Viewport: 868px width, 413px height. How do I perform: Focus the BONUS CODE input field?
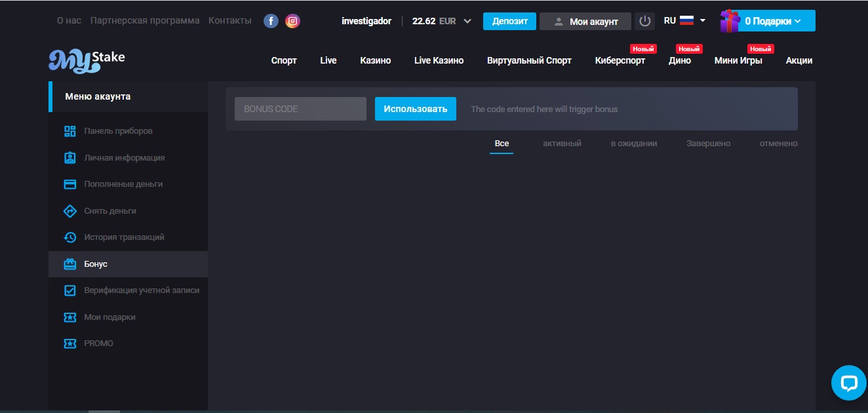tap(300, 109)
